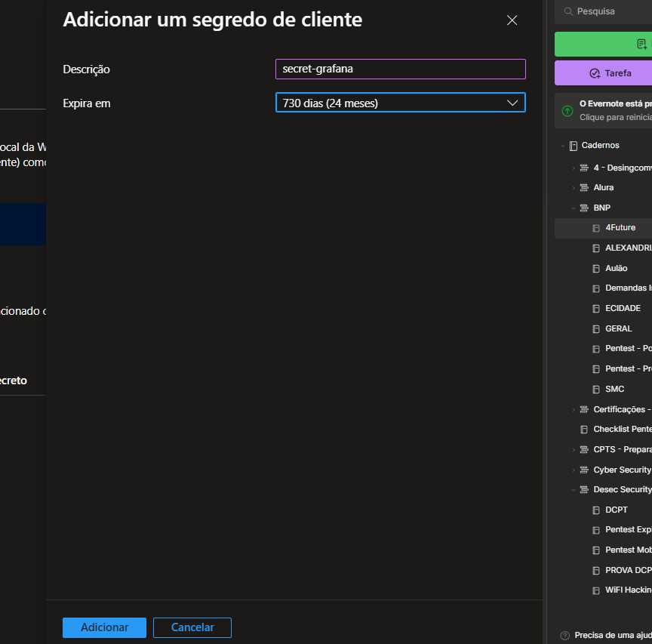Viewport: 652px width, 644px height.
Task: Click the Descrição text field
Action: point(400,69)
